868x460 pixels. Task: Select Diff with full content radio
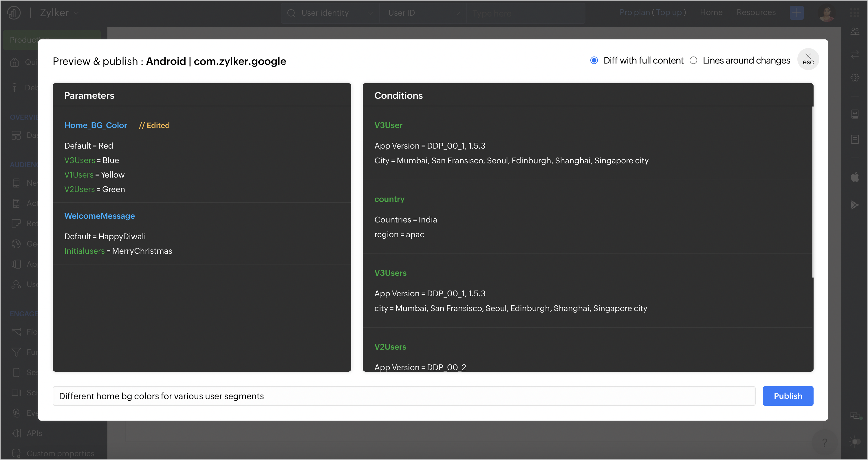pyautogui.click(x=594, y=60)
